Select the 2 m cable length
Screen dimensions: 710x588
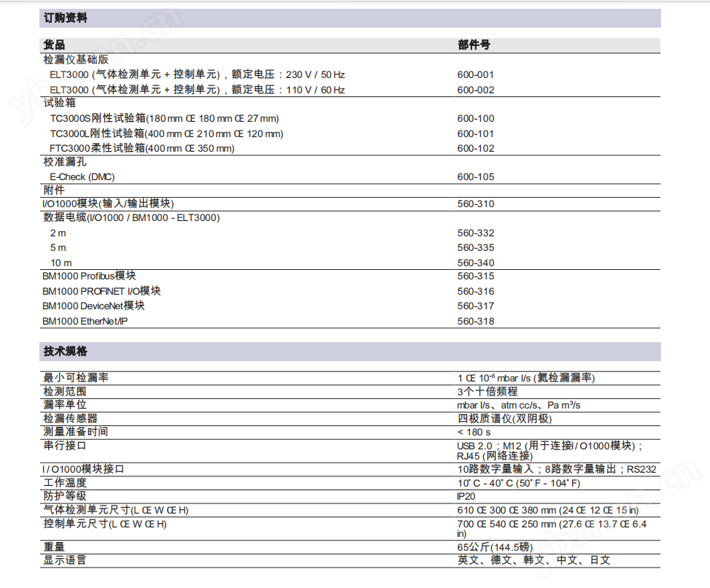58,233
